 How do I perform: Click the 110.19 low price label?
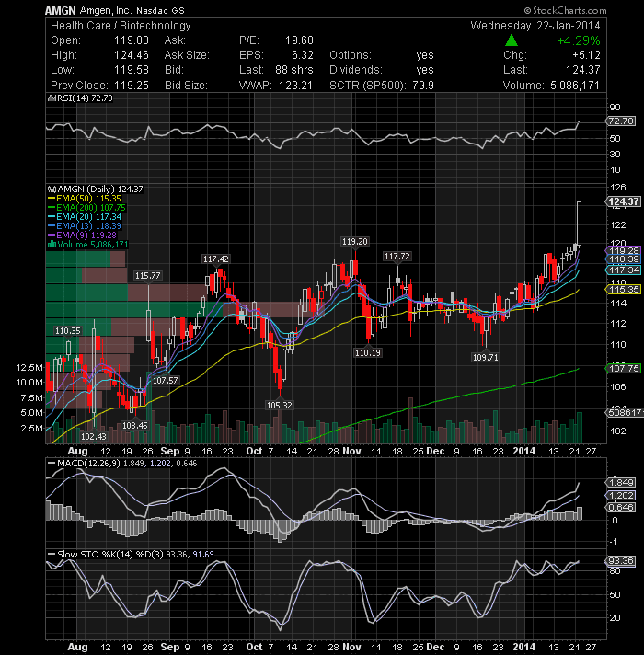[x=367, y=353]
